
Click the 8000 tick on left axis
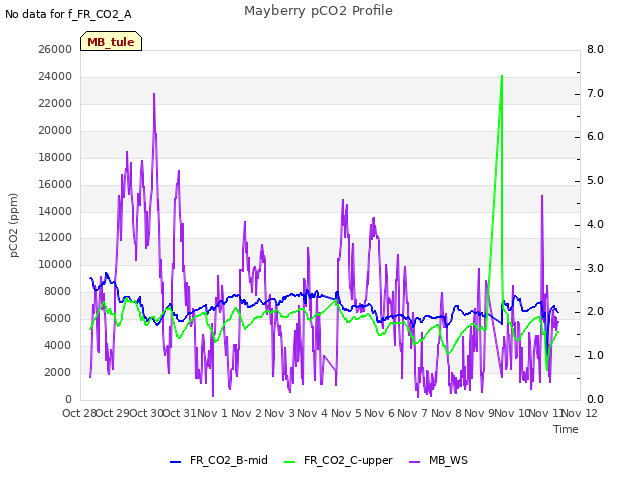[58, 291]
